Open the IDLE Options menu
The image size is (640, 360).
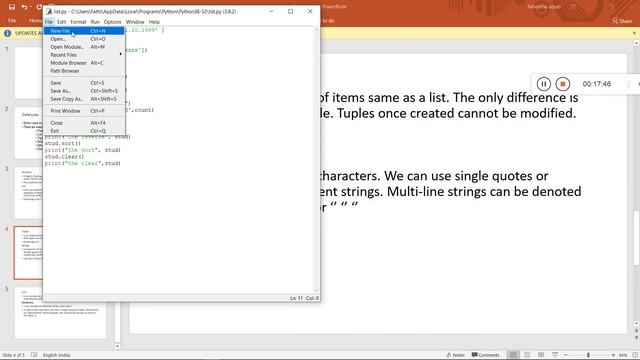click(x=112, y=22)
